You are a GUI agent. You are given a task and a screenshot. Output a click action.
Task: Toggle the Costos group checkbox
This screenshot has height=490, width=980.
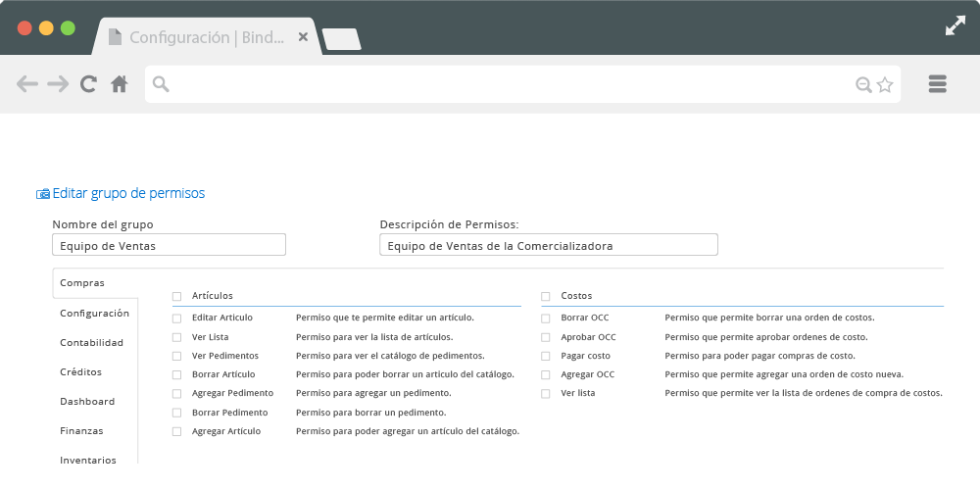tap(546, 296)
